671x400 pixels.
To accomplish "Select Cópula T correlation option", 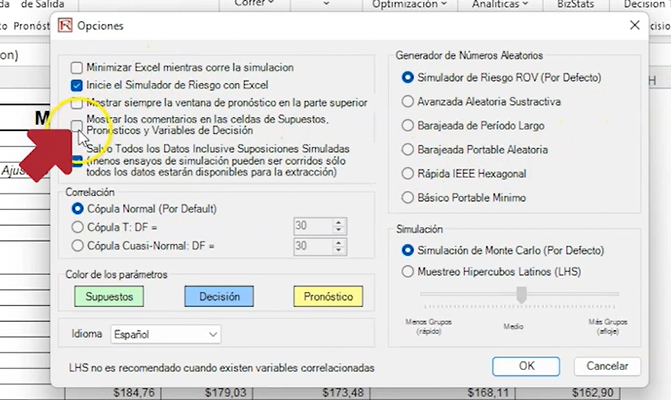I will click(77, 227).
